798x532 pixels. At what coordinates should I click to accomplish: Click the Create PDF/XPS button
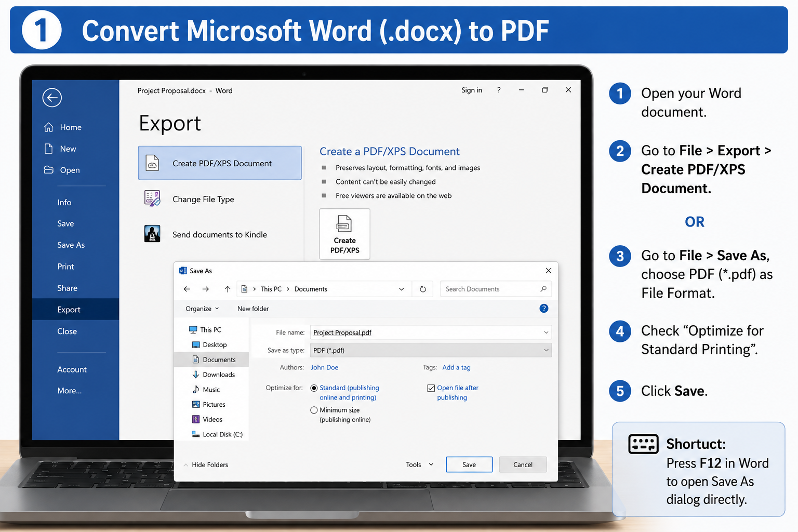[345, 234]
